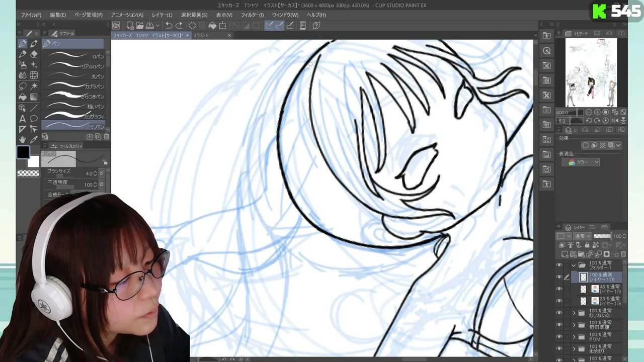
Task: Toggle lock layer in the Layer panel
Action: (x=587, y=245)
